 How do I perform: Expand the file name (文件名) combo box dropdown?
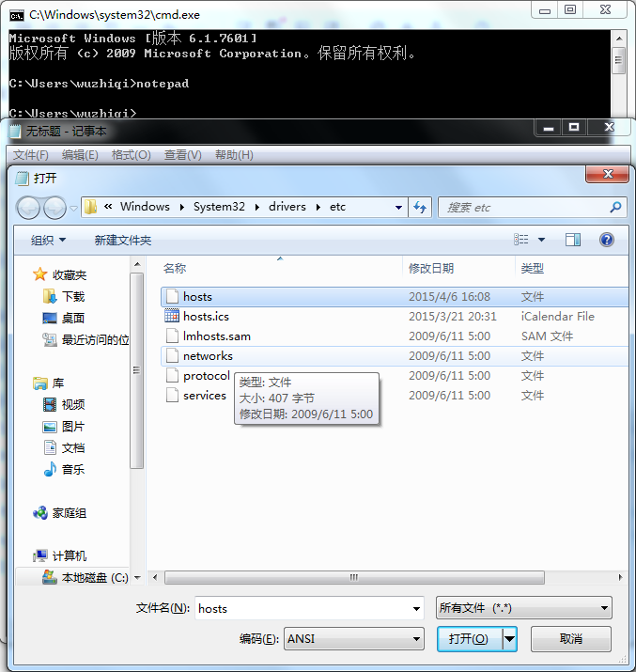pyautogui.click(x=416, y=609)
